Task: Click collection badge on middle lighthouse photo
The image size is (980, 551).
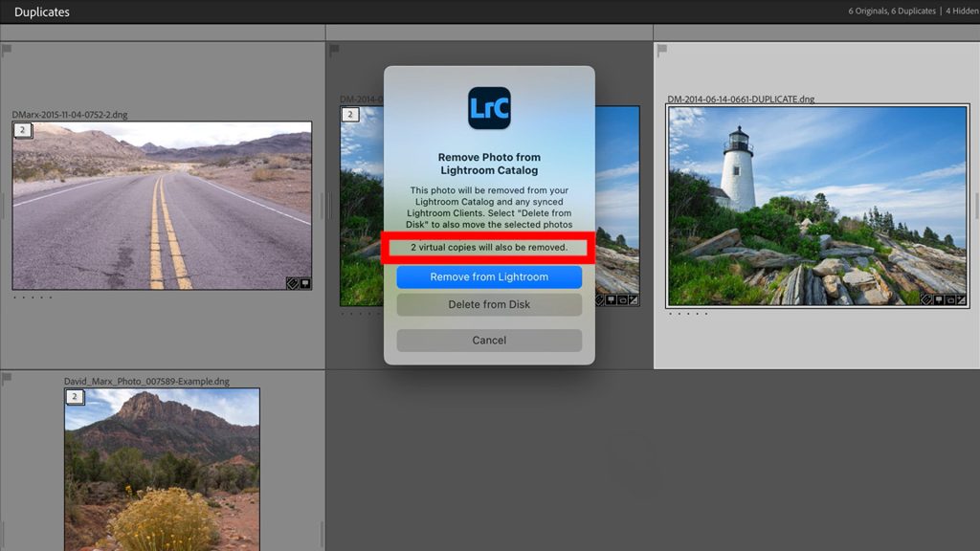Action: (x=611, y=299)
